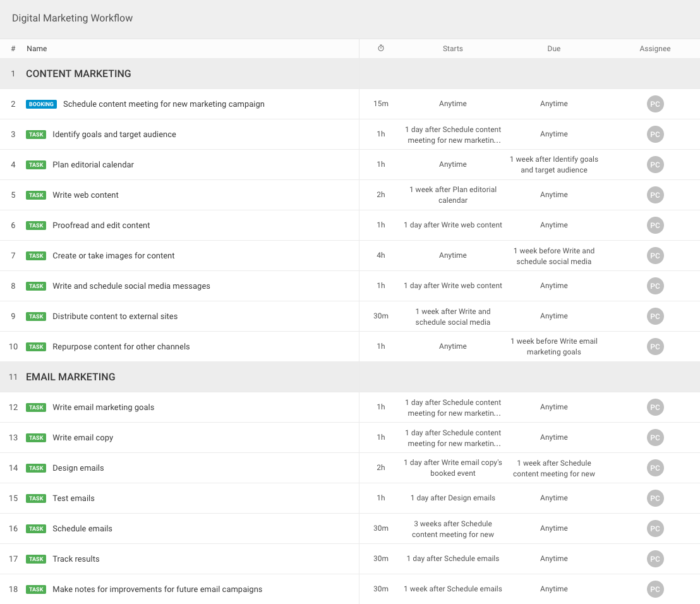
Task: Click the Assignee column header
Action: (x=655, y=49)
